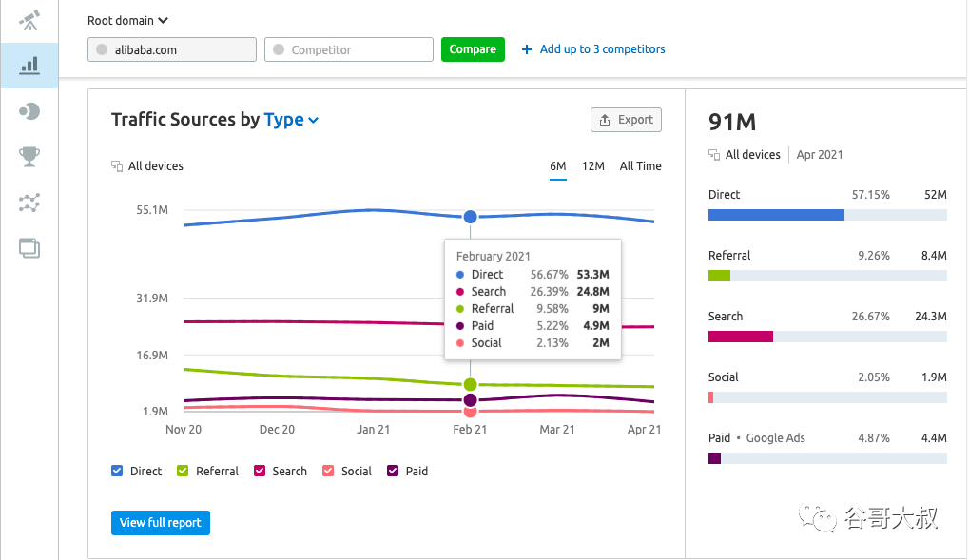The width and height of the screenshot is (969, 560).
Task: Open the Type dropdown in chart title
Action: (291, 120)
